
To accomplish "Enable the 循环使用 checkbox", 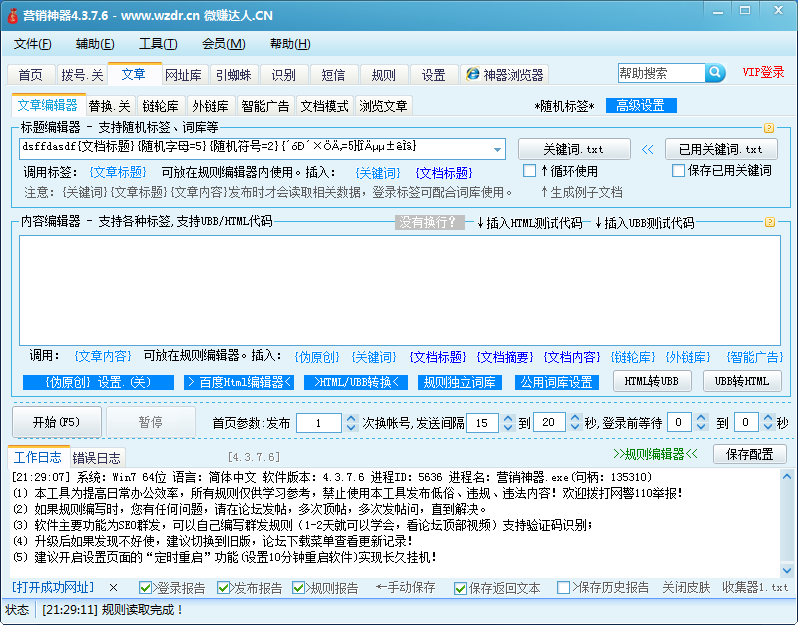I will pos(529,171).
